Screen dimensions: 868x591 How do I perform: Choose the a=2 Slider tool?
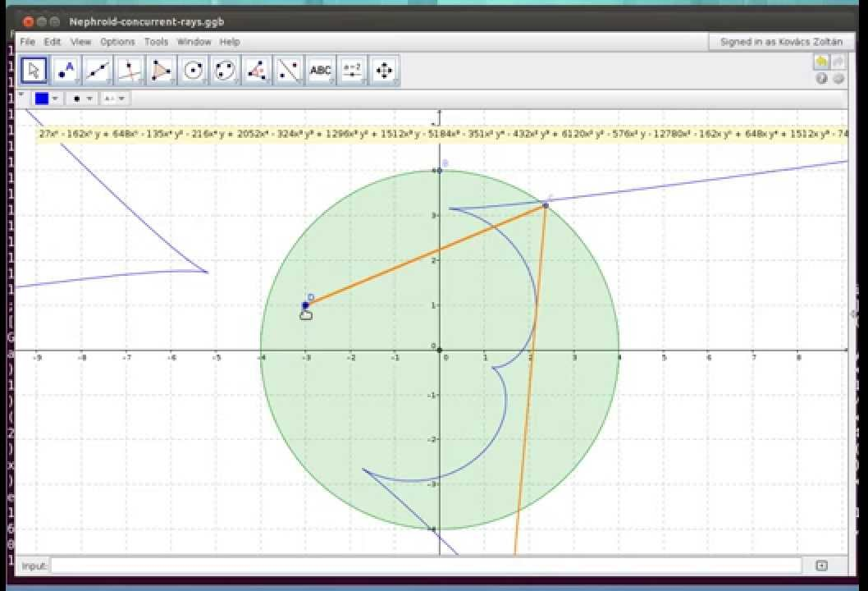click(x=353, y=71)
